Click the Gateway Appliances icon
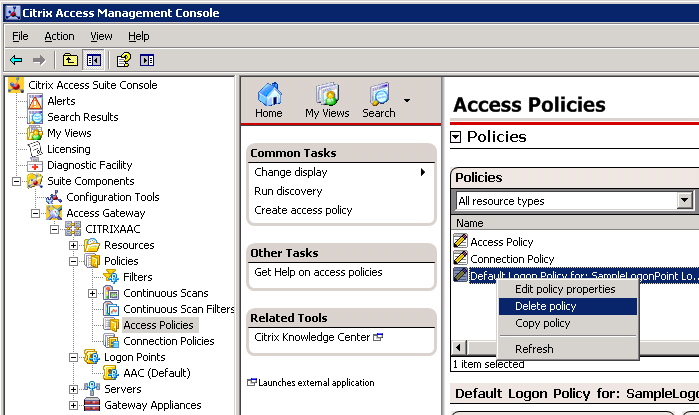Image resolution: width=699 pixels, height=415 pixels. [x=92, y=405]
